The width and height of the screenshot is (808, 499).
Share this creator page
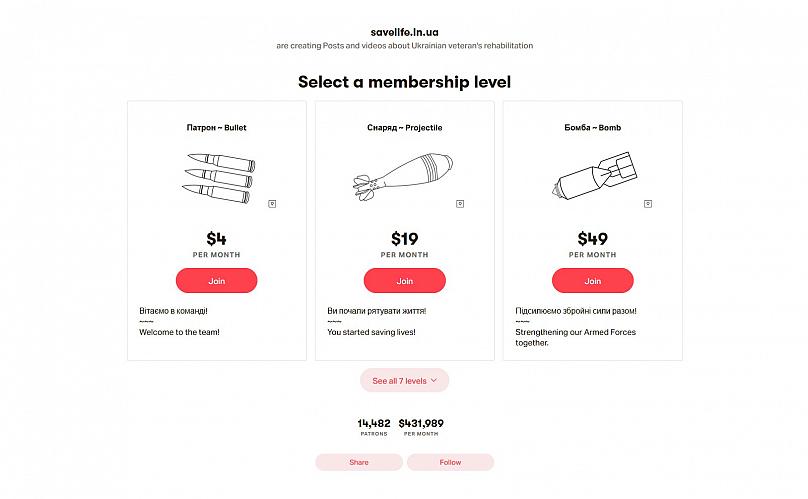(359, 462)
